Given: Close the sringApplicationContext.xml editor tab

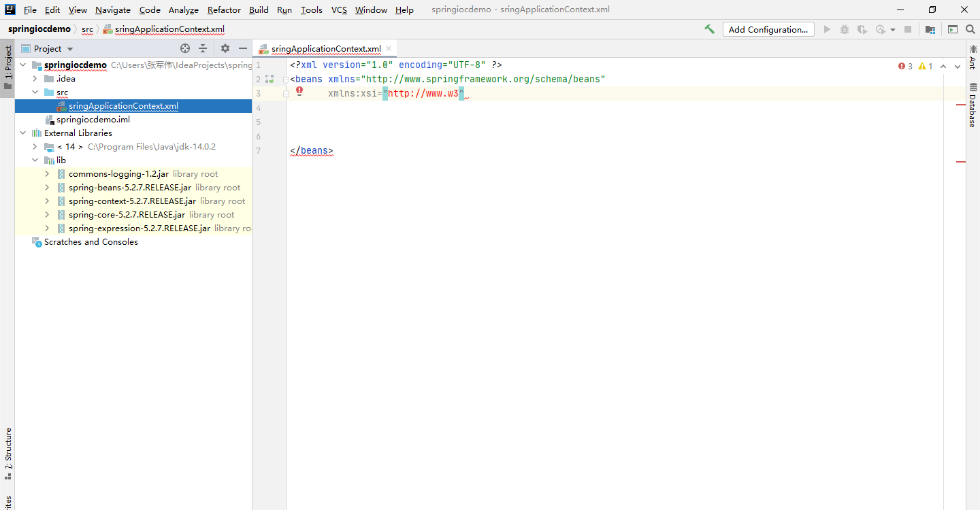Looking at the screenshot, I should pos(389,48).
